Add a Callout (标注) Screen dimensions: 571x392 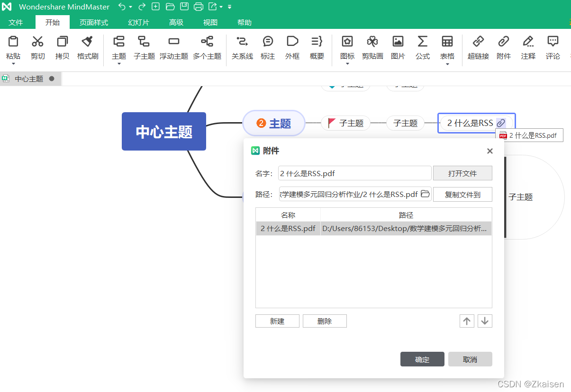click(x=268, y=48)
